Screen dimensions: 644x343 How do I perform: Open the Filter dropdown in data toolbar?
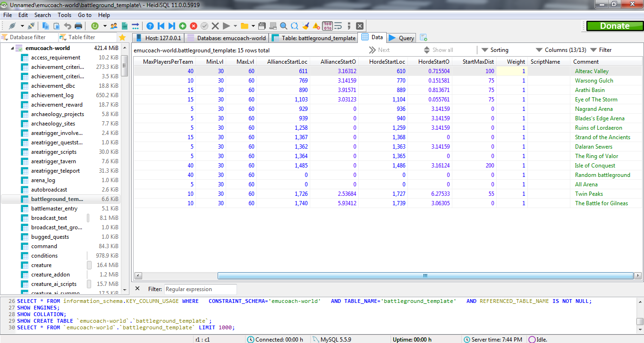click(601, 50)
